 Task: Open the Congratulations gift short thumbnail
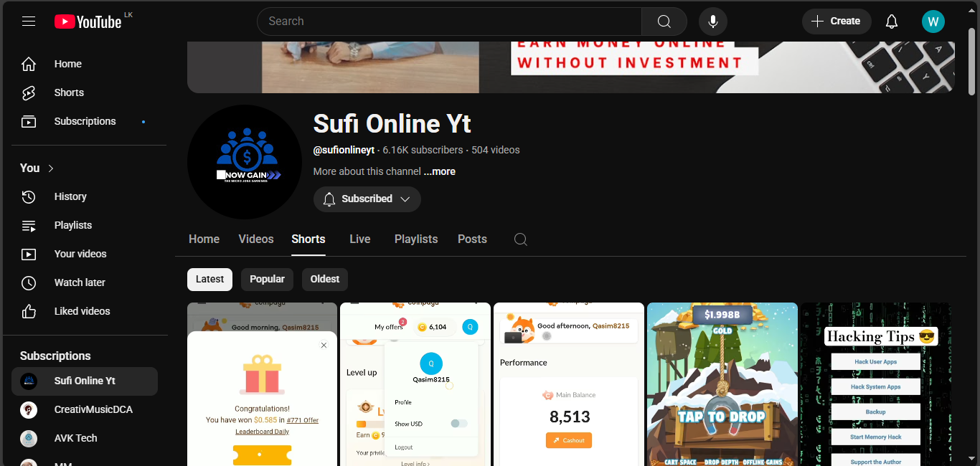pos(262,384)
